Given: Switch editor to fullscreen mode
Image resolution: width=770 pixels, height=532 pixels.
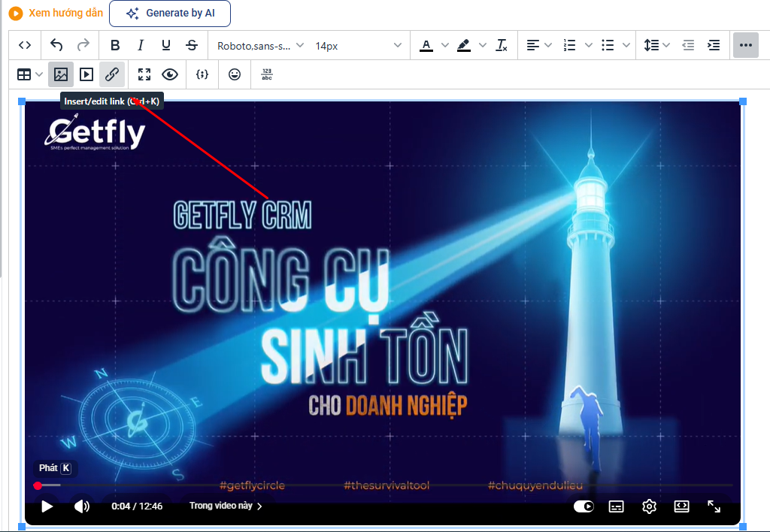Looking at the screenshot, I should (x=144, y=74).
